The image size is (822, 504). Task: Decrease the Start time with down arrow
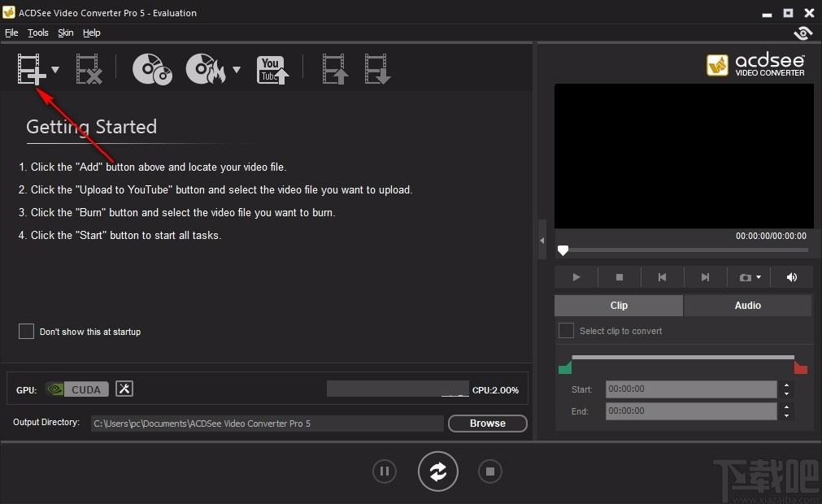pyautogui.click(x=786, y=394)
